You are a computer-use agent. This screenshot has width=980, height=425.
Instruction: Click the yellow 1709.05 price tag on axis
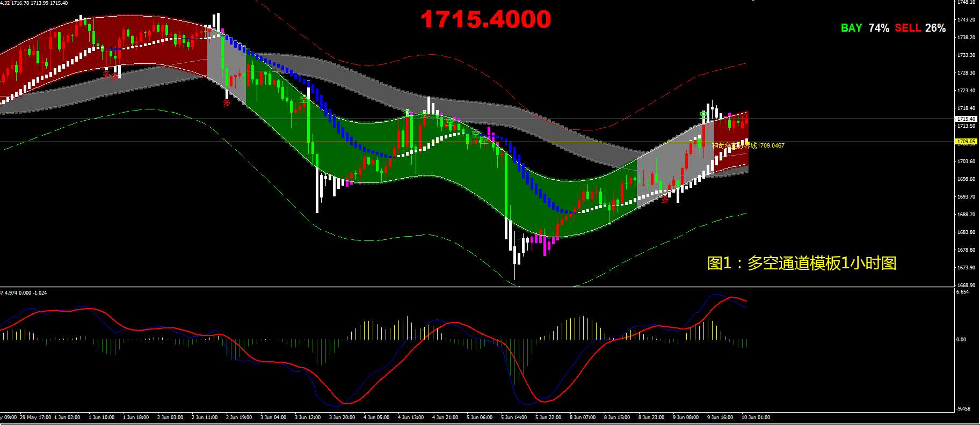pos(967,142)
